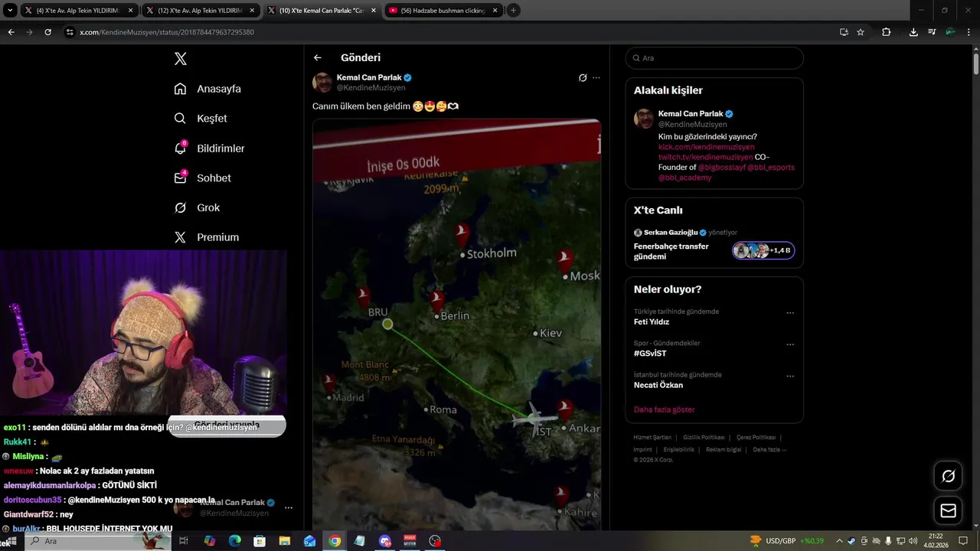
Task: Open File Explorer from taskbar
Action: pyautogui.click(x=285, y=541)
